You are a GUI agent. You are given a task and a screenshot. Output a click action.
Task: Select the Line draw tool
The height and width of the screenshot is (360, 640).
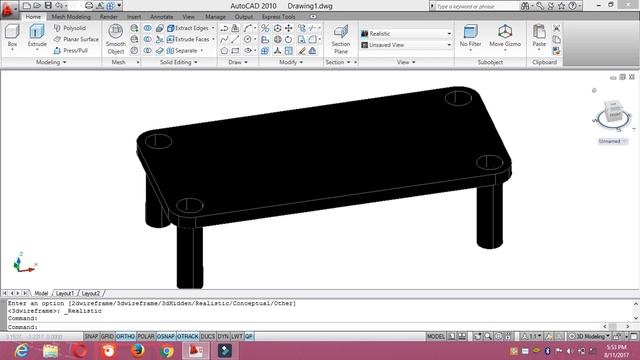pyautogui.click(x=235, y=40)
